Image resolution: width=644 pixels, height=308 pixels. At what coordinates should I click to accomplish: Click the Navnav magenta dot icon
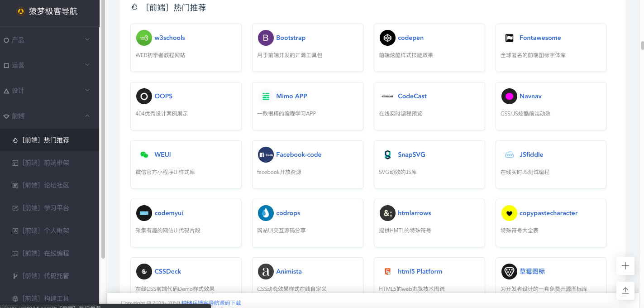coord(509,96)
